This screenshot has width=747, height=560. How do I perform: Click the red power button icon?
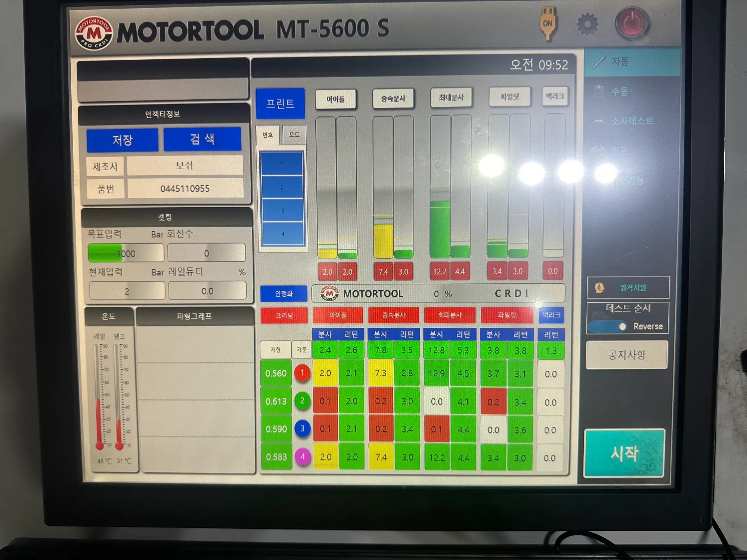pyautogui.click(x=633, y=23)
